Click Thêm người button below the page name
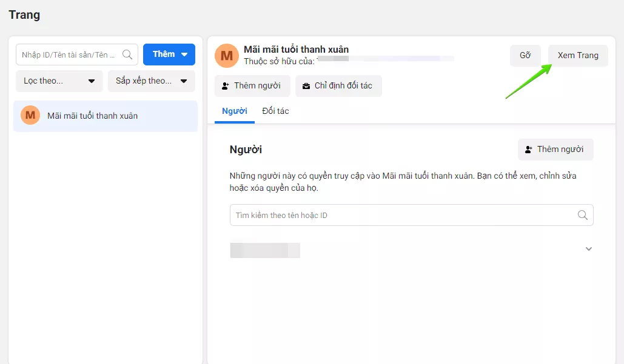Image resolution: width=624 pixels, height=364 pixels. click(252, 86)
